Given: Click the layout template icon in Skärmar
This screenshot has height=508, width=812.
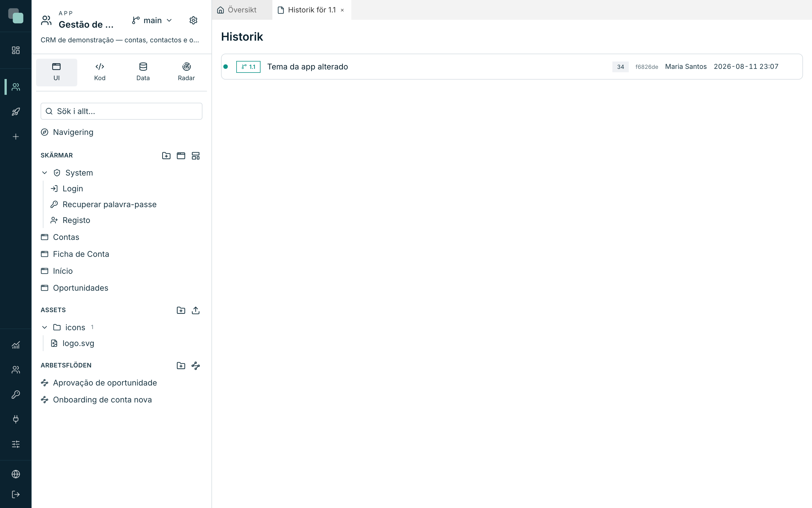Looking at the screenshot, I should tap(196, 156).
